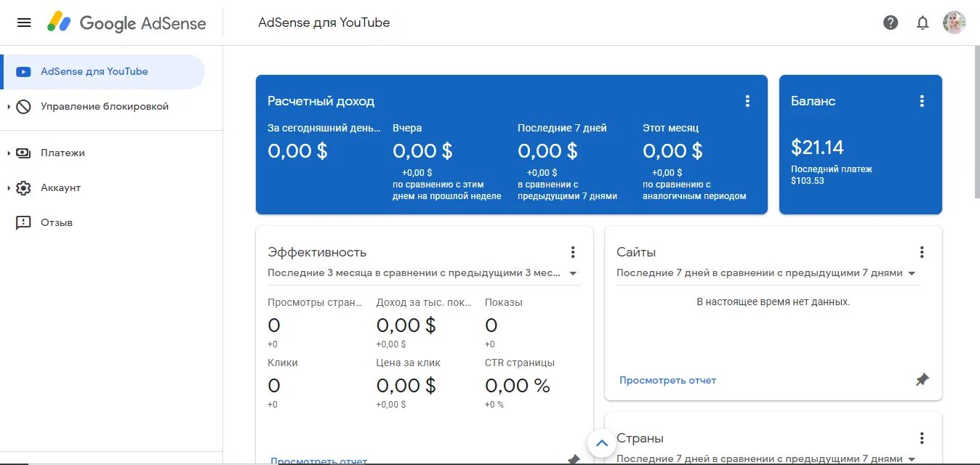
Task: Click the Клики metric label
Action: [283, 363]
